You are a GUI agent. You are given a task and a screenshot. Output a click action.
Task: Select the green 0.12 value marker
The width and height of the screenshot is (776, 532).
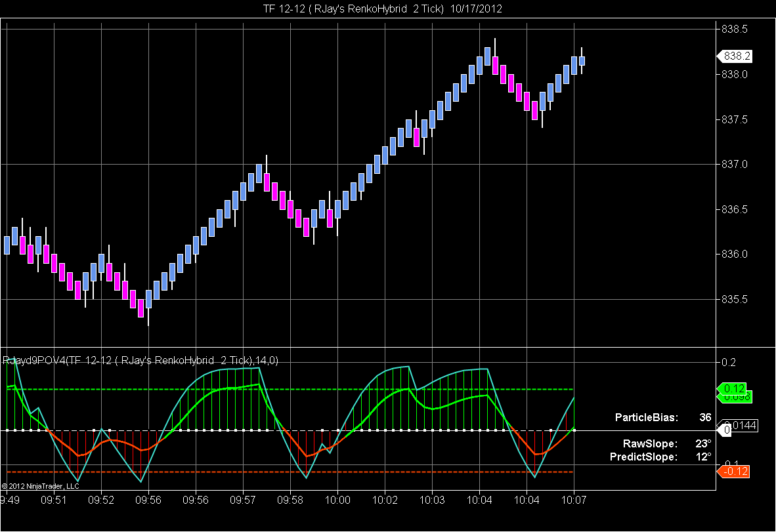coord(733,388)
